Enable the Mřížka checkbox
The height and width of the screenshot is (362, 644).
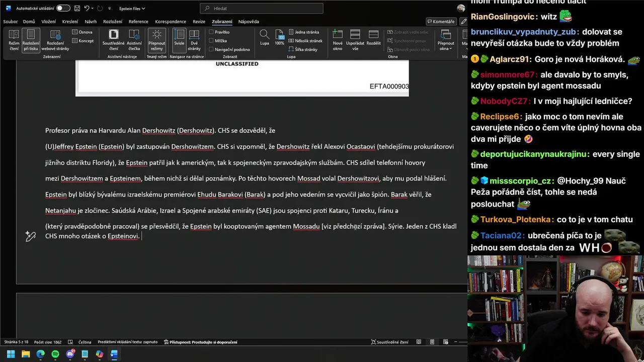click(211, 41)
